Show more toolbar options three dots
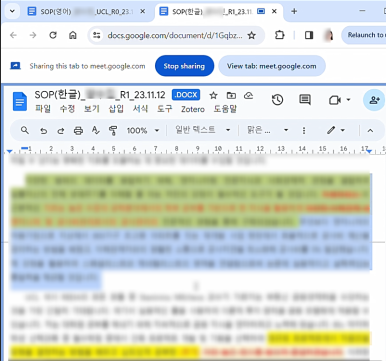 click(304, 131)
